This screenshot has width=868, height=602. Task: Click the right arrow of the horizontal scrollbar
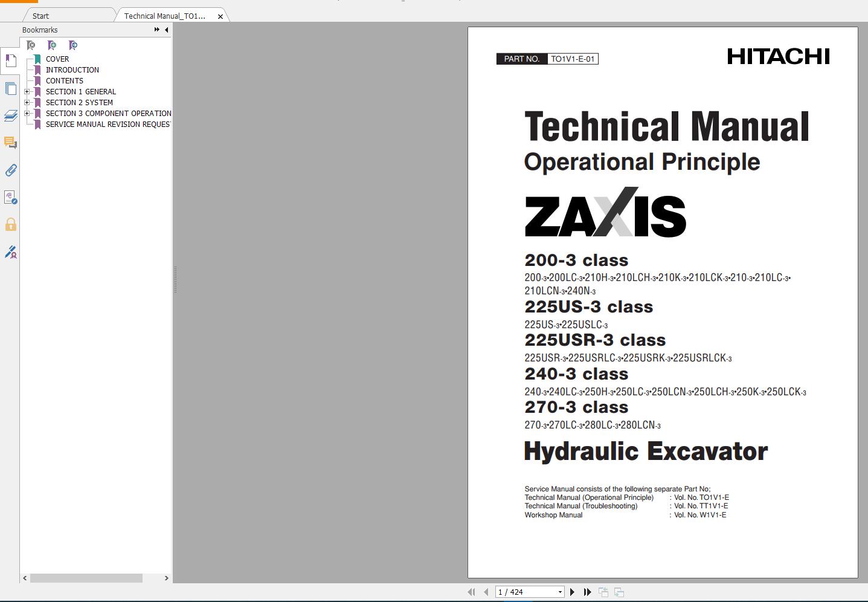(167, 578)
